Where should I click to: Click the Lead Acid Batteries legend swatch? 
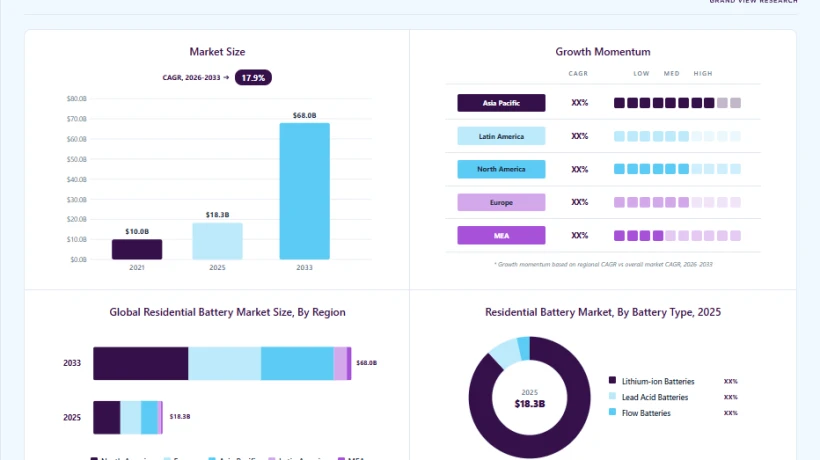pyautogui.click(x=612, y=396)
